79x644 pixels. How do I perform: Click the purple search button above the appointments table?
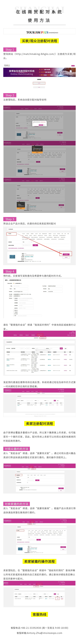pos(61,348)
